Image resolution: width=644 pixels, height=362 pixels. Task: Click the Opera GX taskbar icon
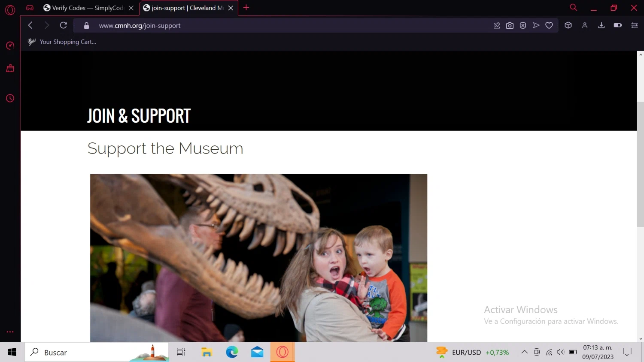point(283,352)
